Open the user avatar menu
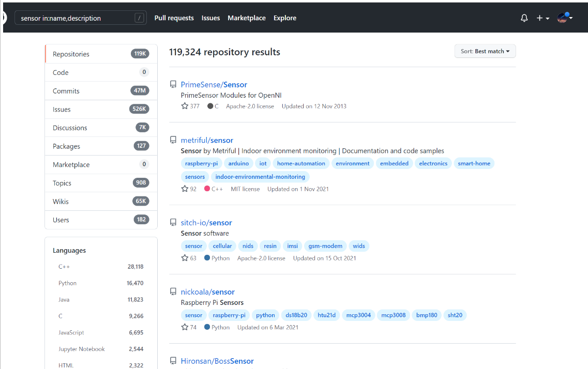588x369 pixels. click(x=564, y=18)
